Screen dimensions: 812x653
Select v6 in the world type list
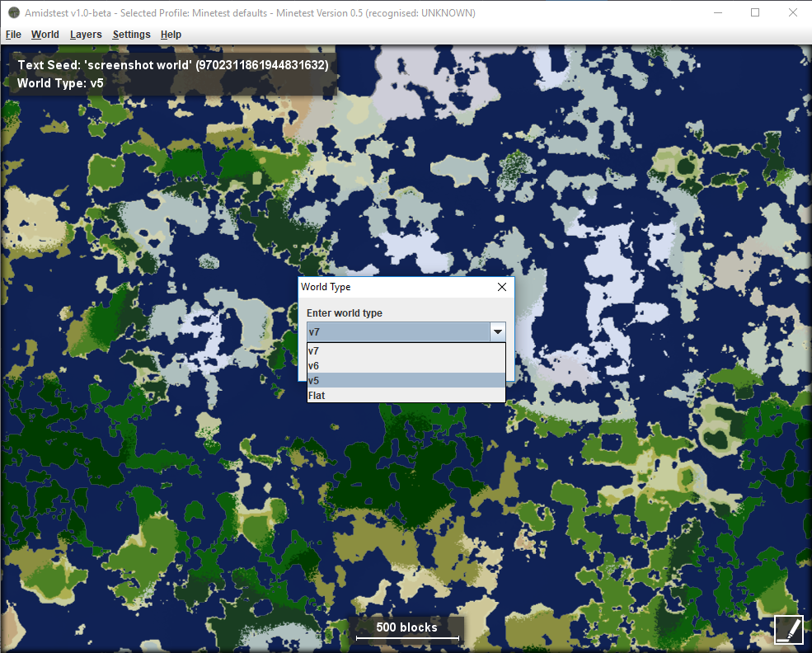pyautogui.click(x=406, y=365)
